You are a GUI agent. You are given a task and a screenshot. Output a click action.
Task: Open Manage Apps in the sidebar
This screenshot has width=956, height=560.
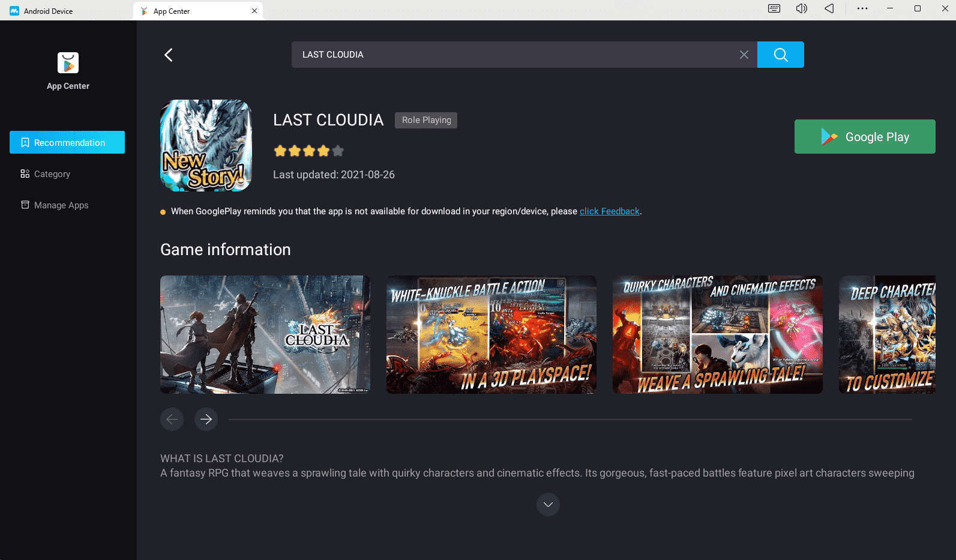click(55, 205)
